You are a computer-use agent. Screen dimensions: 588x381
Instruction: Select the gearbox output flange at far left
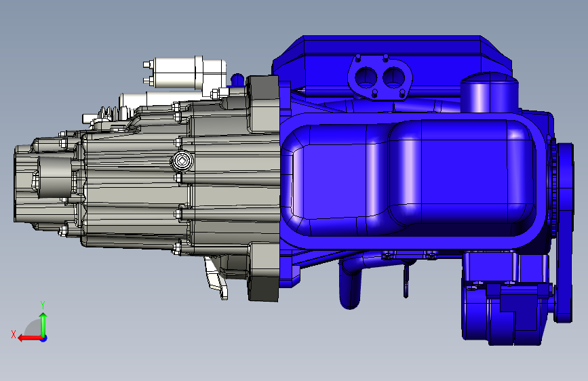tap(26, 184)
